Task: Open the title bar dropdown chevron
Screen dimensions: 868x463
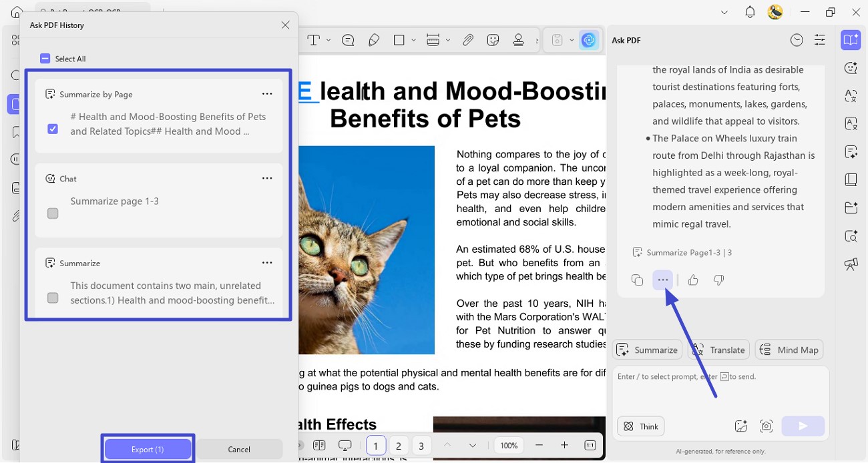Action: pyautogui.click(x=724, y=12)
